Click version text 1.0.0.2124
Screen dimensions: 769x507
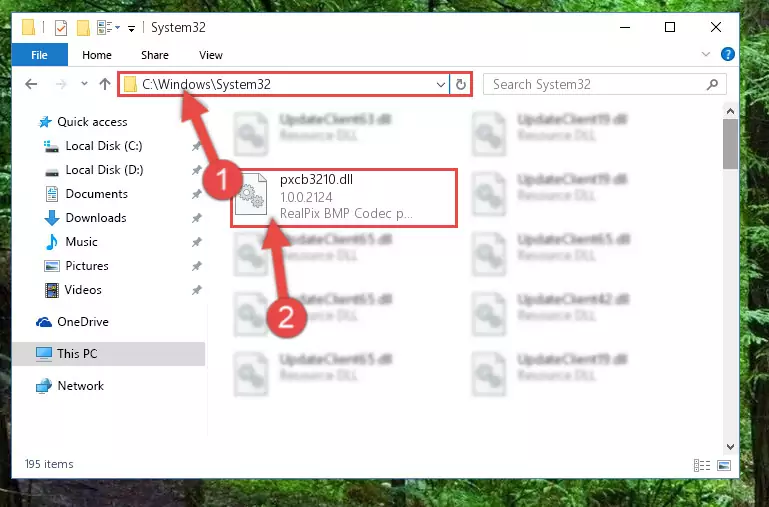point(306,197)
